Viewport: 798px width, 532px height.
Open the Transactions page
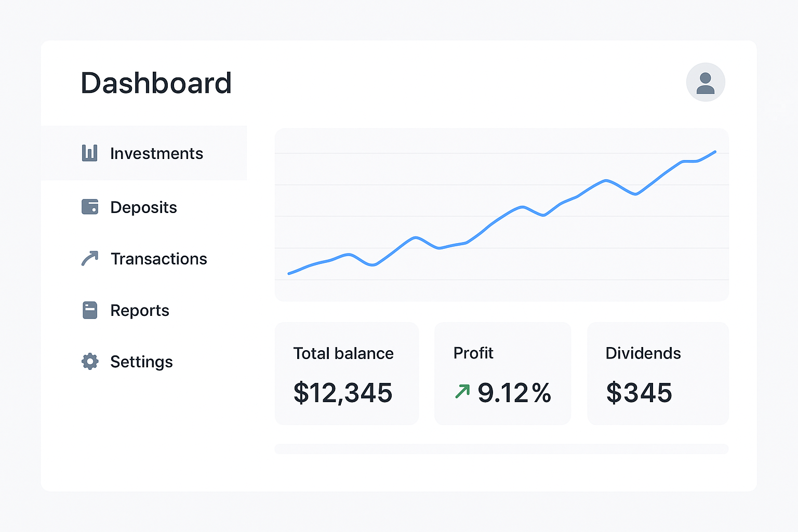[159, 258]
